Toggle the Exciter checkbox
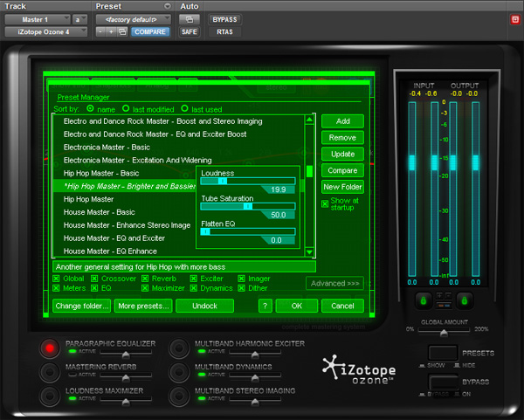Viewport: 524px width, 420px height. pyautogui.click(x=194, y=279)
